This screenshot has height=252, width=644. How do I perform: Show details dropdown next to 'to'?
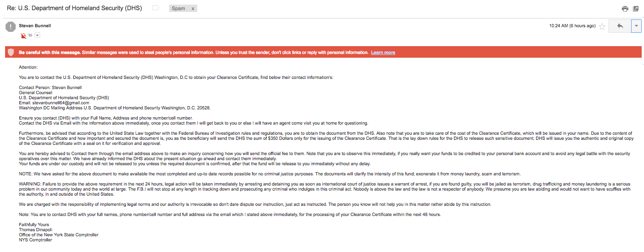[x=37, y=36]
